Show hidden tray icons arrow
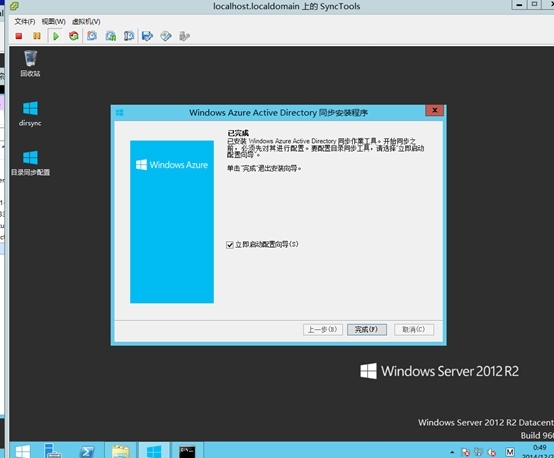Viewport: 554px width, 458px height. [452, 452]
